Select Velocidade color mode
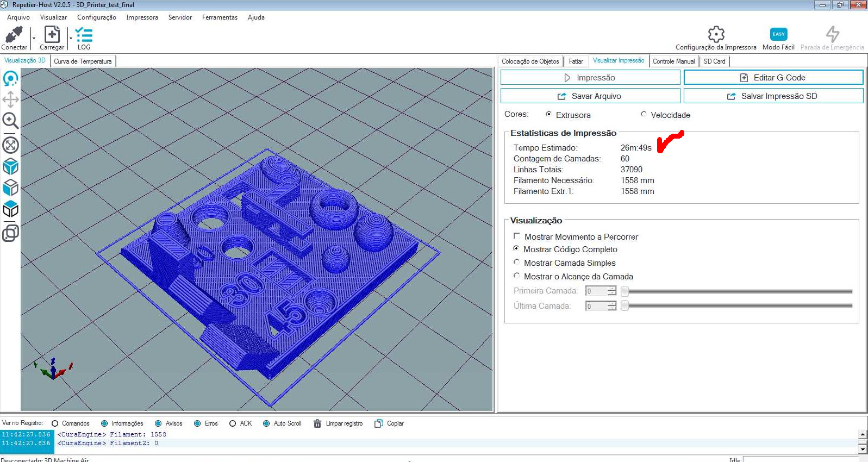The image size is (868, 462). 644,114
